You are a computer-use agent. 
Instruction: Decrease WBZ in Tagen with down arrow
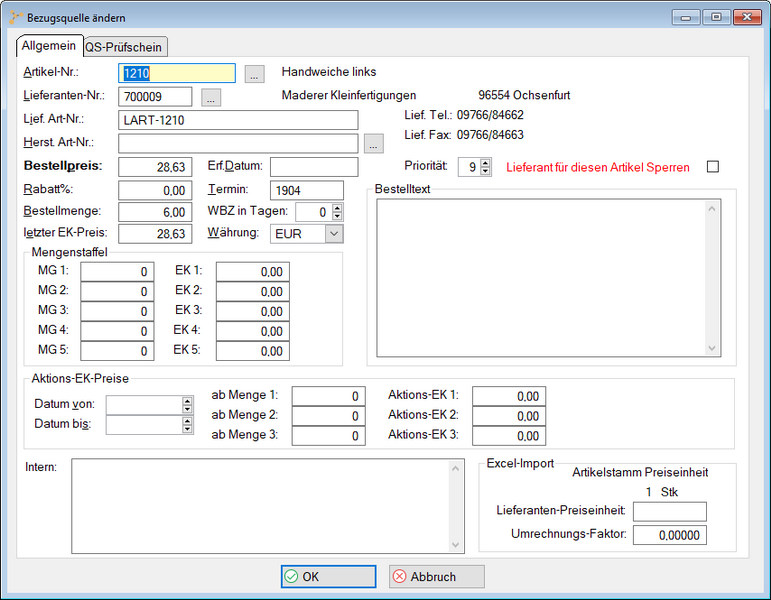[x=337, y=217]
